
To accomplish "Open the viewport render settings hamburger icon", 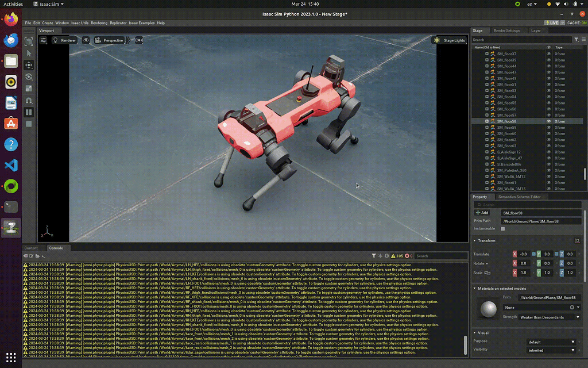I will (x=44, y=40).
